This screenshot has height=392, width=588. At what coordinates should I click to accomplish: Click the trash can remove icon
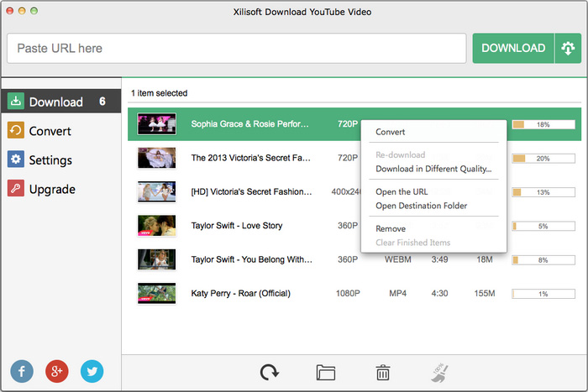[382, 373]
